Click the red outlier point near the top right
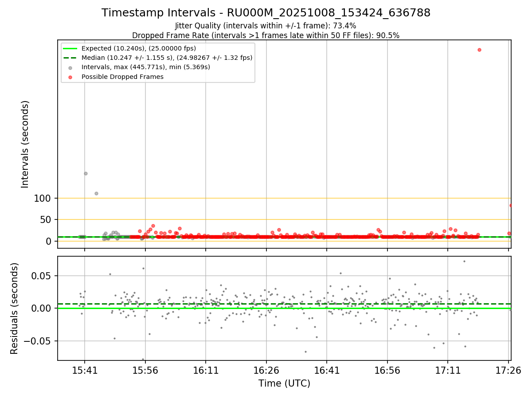 pos(479,50)
